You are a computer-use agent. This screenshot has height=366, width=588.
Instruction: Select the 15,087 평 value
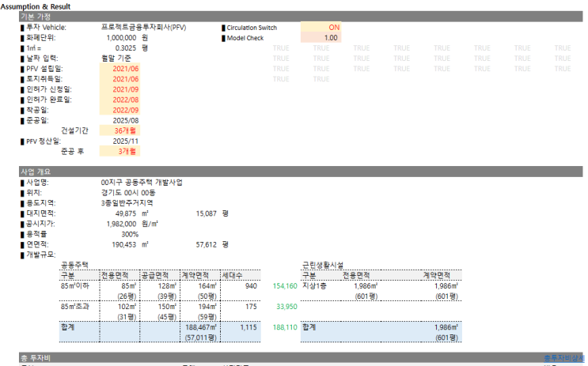pos(207,213)
